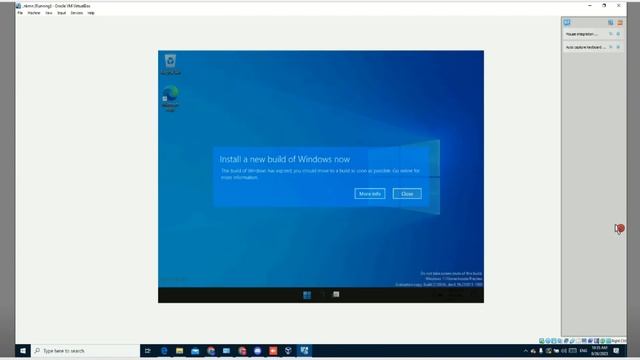This screenshot has width=640, height=360.
Task: Open the red-badged Chrome icon on taskbar
Action: [242, 351]
